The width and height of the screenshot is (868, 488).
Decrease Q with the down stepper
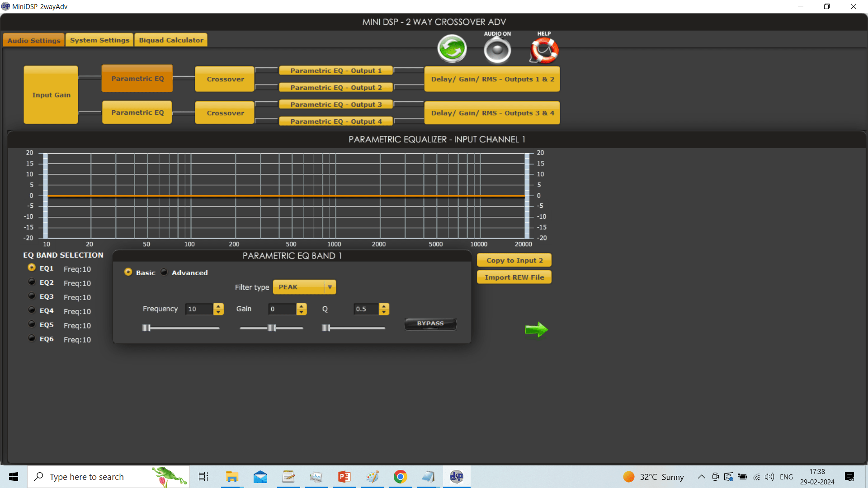click(x=384, y=312)
